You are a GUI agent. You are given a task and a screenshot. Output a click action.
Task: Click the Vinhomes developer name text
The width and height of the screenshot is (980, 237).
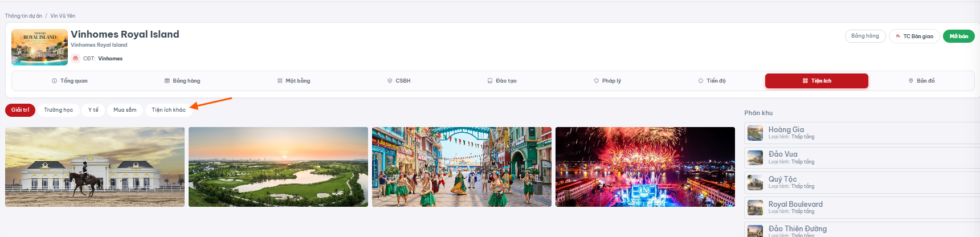click(x=110, y=59)
